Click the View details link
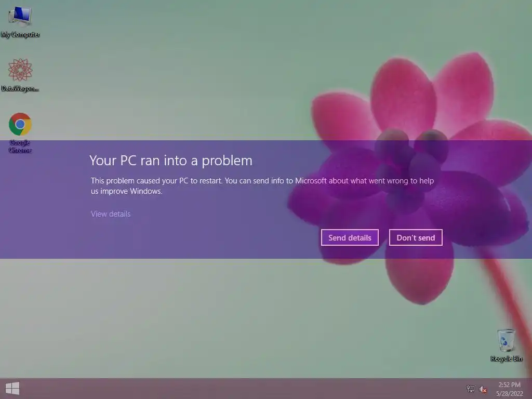The image size is (532, 399). click(111, 214)
